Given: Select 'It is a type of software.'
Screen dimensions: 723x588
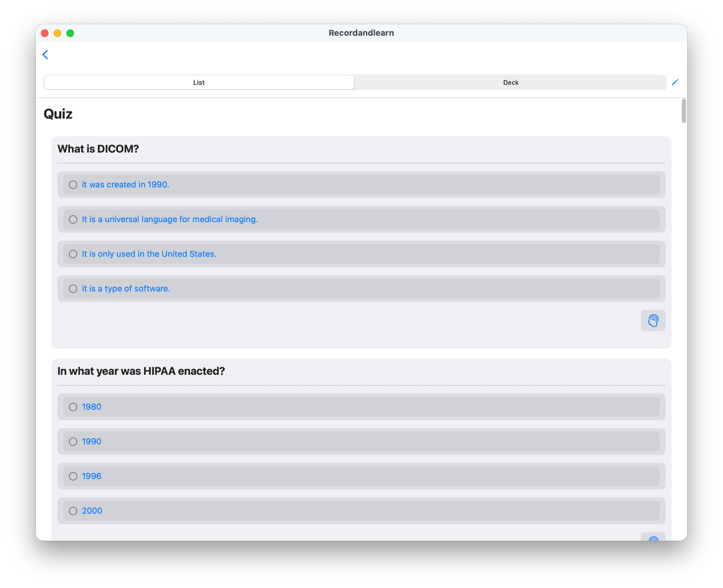Looking at the screenshot, I should pos(361,289).
